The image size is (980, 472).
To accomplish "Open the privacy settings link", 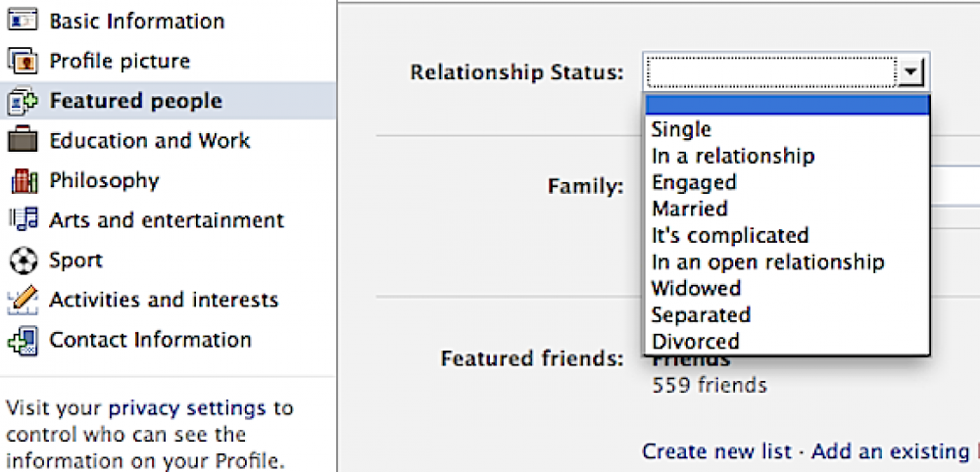I will (187, 409).
